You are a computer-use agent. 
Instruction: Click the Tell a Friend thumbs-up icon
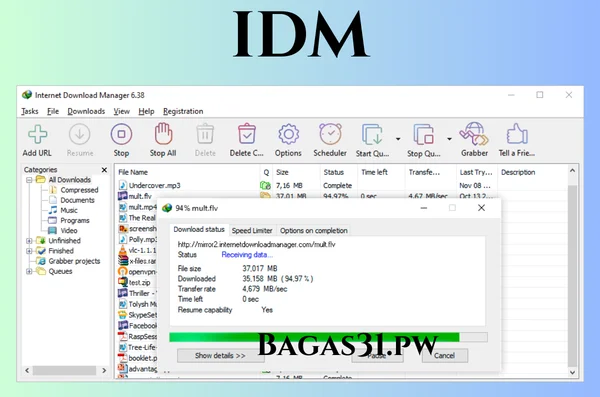click(x=517, y=134)
